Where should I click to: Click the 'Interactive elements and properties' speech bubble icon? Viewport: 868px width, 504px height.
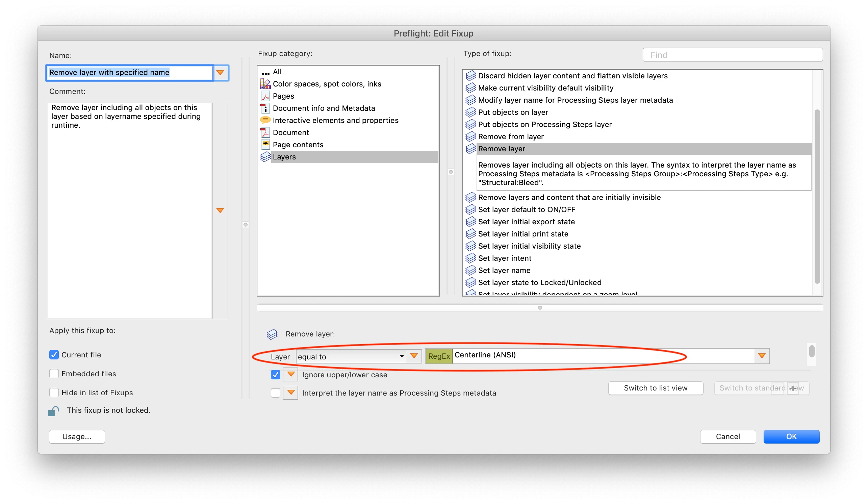point(265,120)
